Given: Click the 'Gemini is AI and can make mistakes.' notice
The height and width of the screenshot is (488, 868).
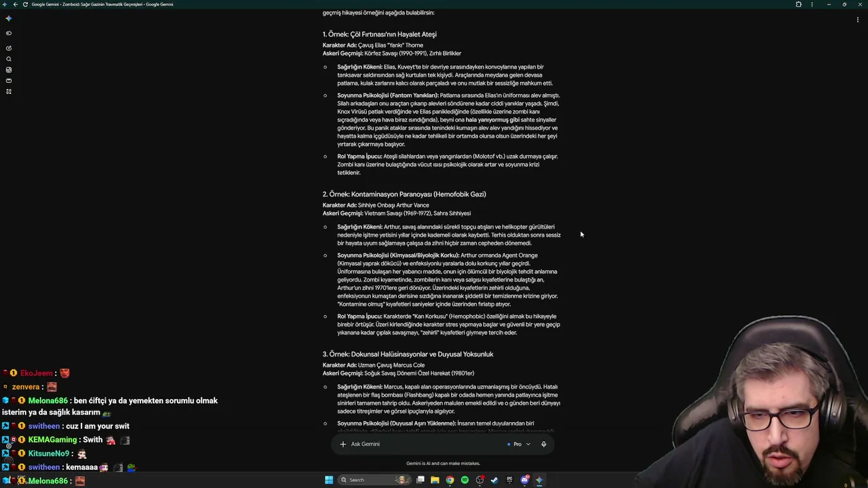Looking at the screenshot, I should (443, 464).
